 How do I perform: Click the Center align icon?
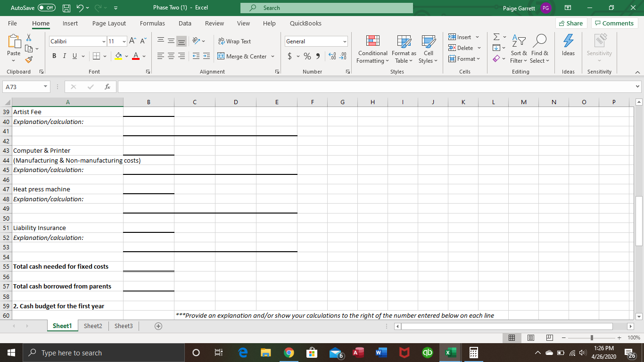(x=171, y=56)
